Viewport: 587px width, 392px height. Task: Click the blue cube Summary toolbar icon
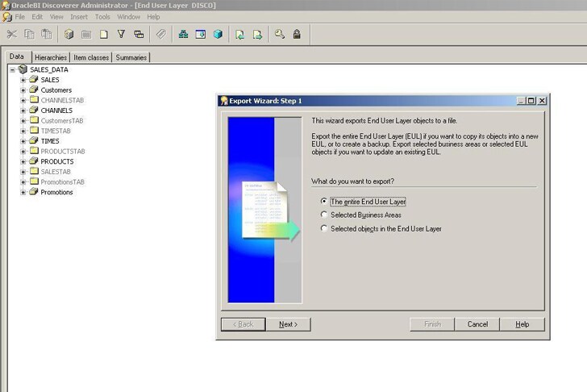coord(218,35)
